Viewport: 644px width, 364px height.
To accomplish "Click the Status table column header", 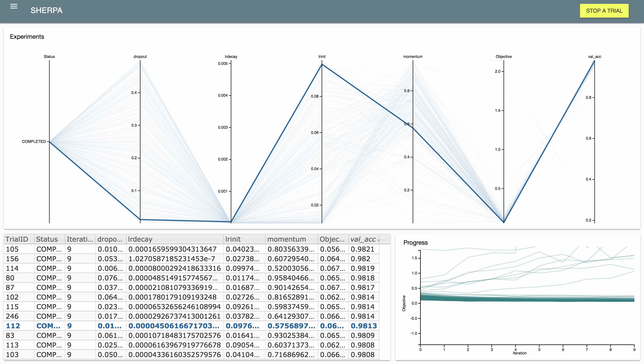I will pyautogui.click(x=49, y=239).
